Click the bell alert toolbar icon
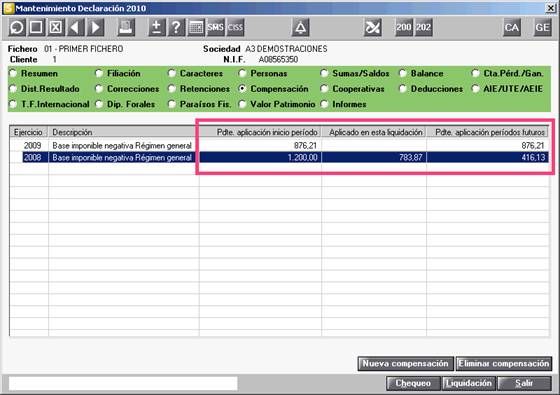 [300, 28]
